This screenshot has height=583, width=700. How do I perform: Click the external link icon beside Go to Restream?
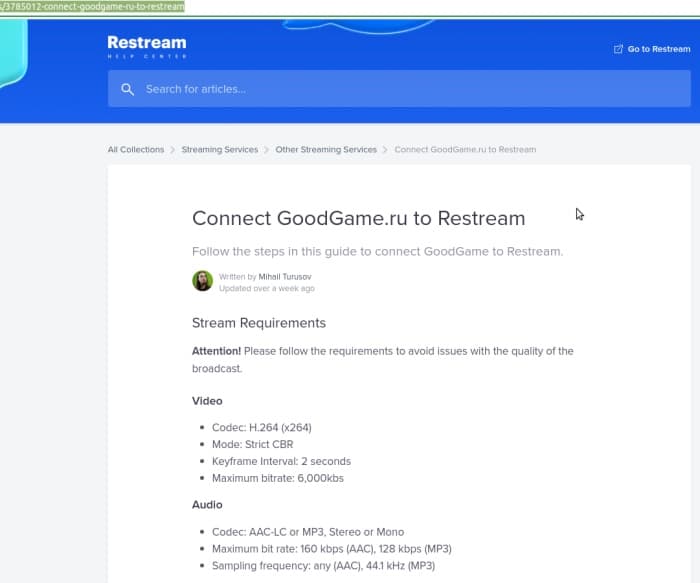[x=618, y=49]
